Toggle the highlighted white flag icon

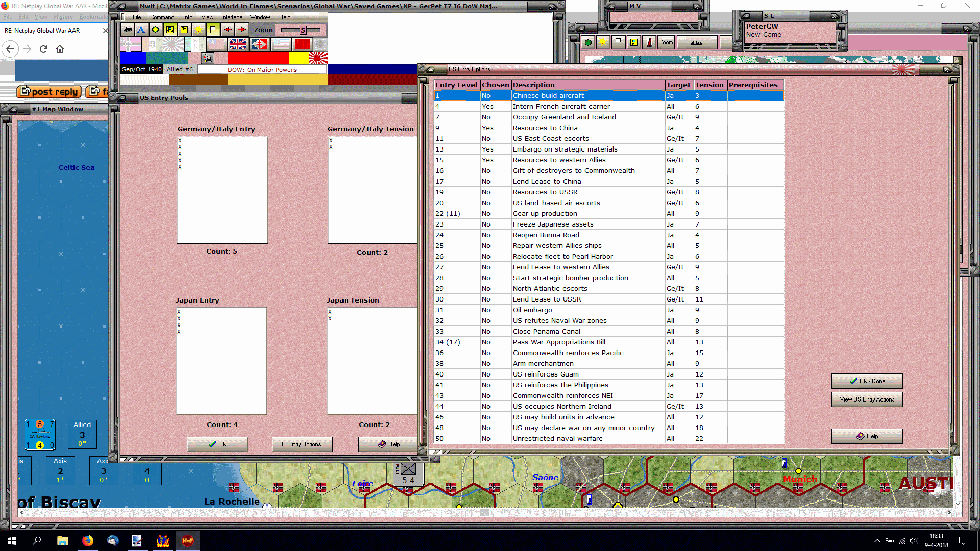[213, 30]
